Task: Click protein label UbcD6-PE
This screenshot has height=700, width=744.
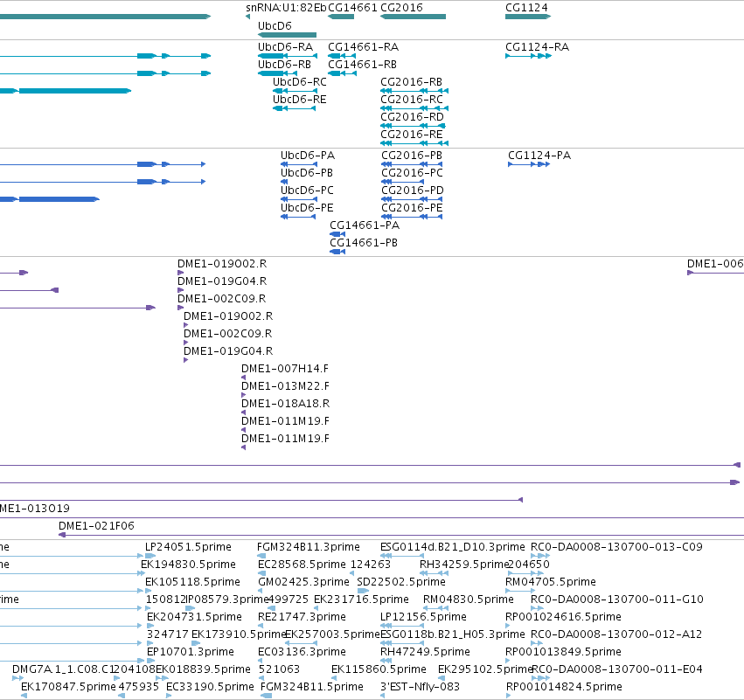Action: 307,208
